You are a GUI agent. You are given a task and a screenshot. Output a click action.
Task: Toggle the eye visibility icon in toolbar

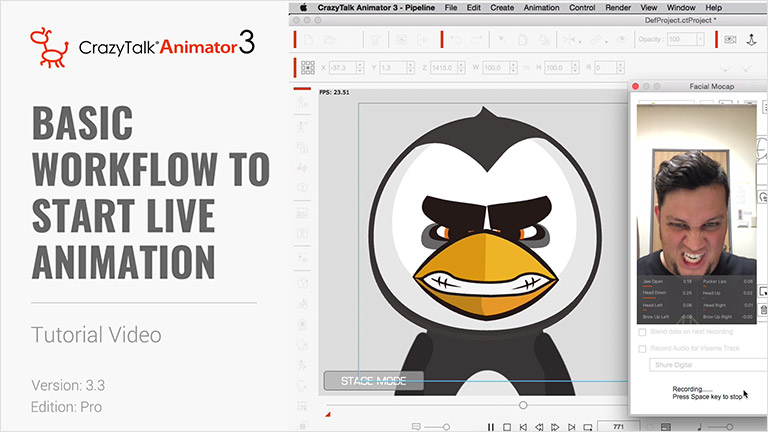pos(622,40)
